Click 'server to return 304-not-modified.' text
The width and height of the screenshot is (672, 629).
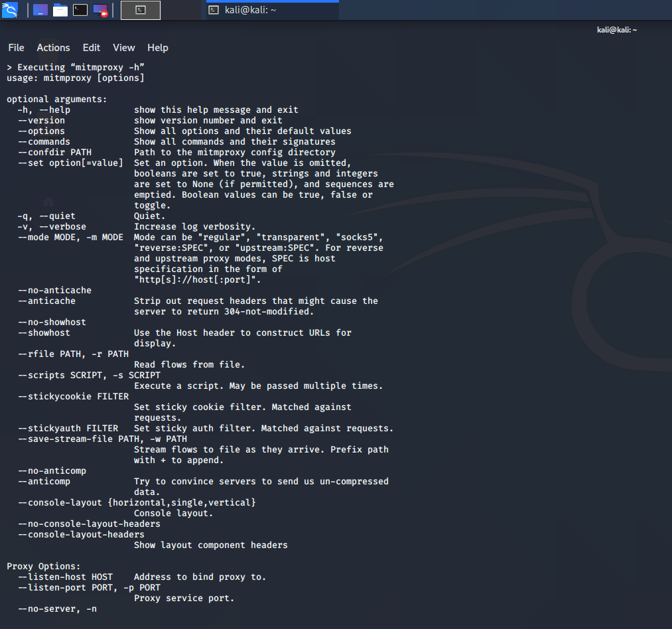[224, 312]
